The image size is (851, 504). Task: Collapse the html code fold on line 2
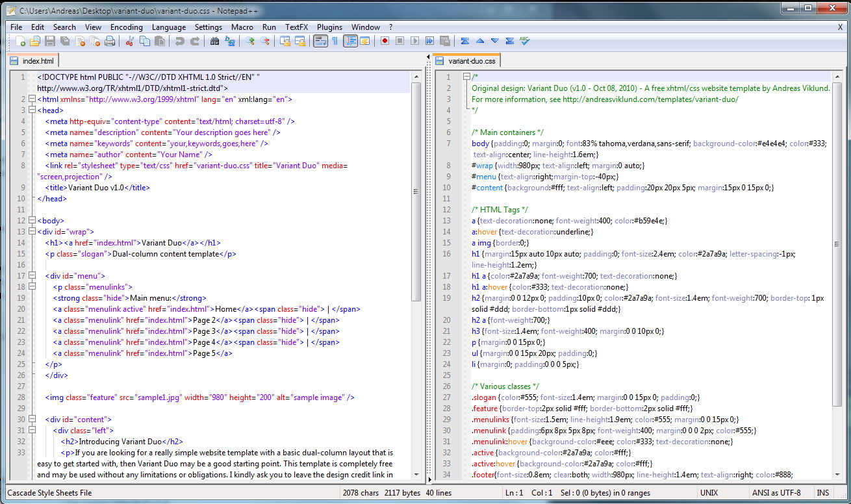pyautogui.click(x=32, y=99)
